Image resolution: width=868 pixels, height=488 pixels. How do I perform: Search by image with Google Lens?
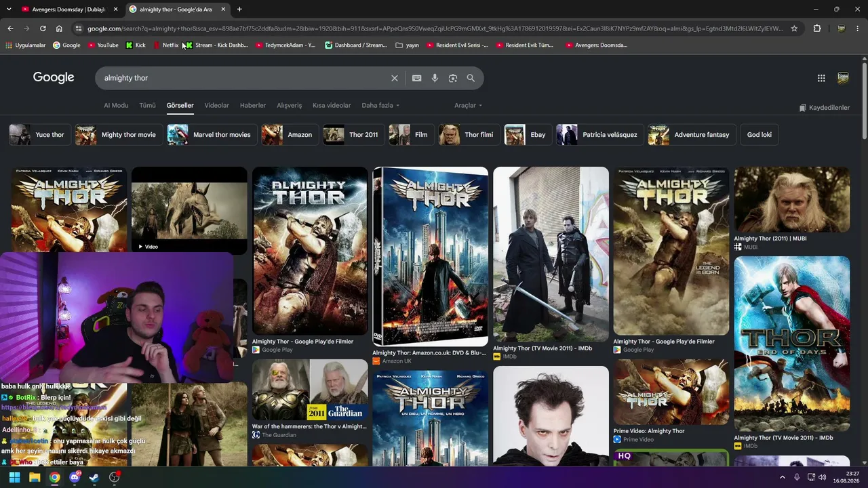[453, 78]
